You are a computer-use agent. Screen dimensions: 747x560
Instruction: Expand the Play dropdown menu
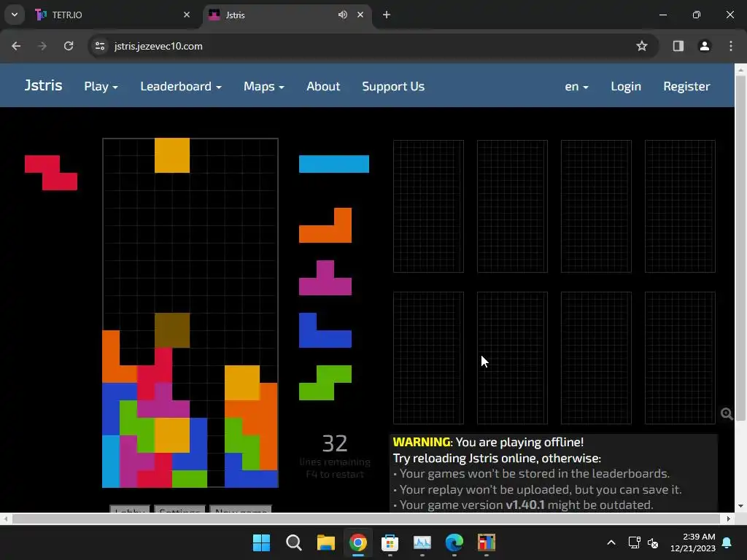point(101,86)
